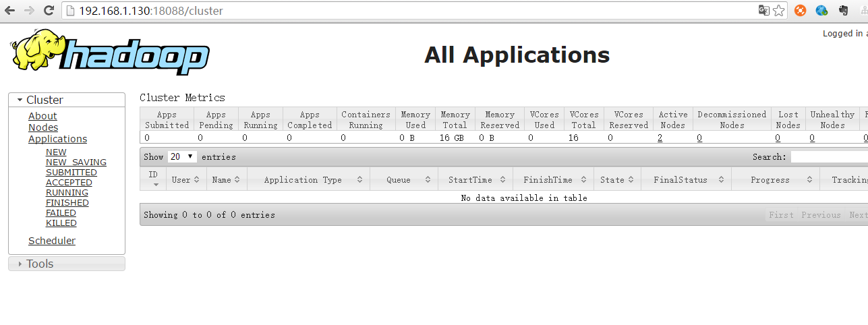Open the blue globe extension icon
The height and width of the screenshot is (325, 868).
click(821, 10)
